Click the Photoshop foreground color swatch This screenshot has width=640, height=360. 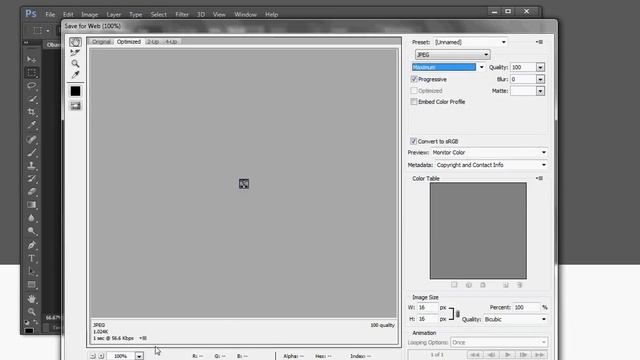click(x=29, y=330)
